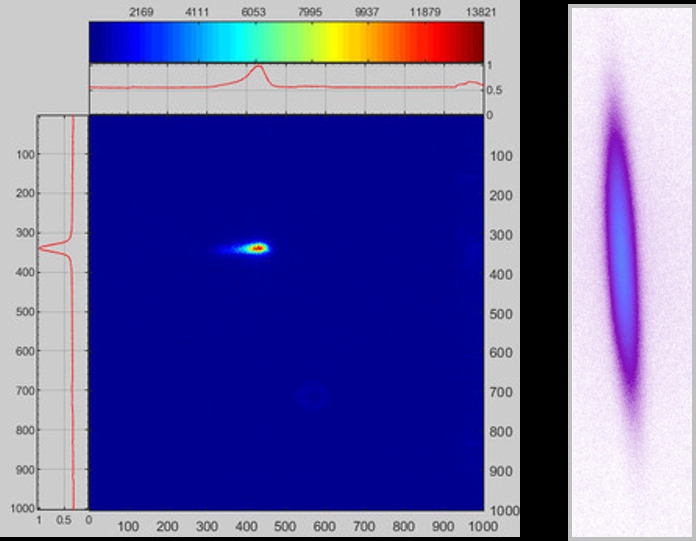Click bottom x-axis tick label 800

403,527
